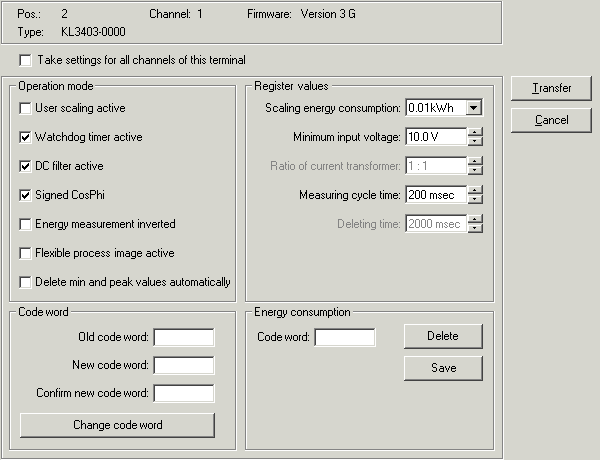
Task: Decrease Measuring cycle time with down arrow
Action: pos(475,199)
